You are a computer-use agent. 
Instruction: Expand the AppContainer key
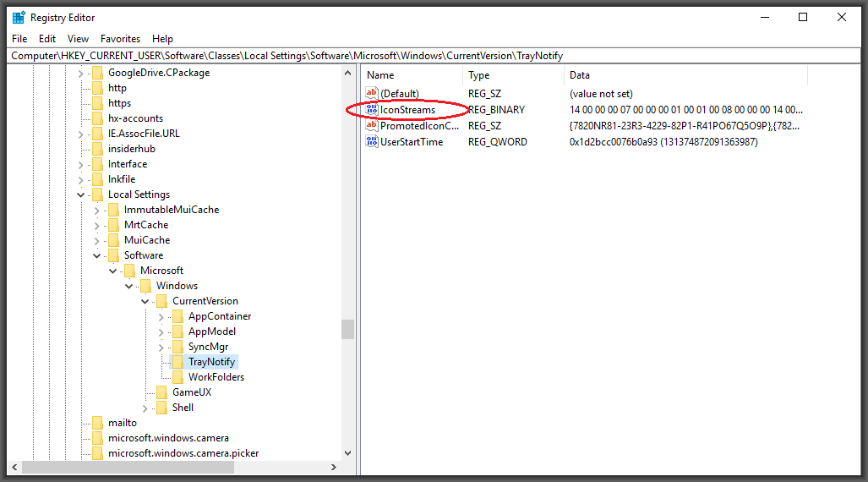(x=161, y=316)
